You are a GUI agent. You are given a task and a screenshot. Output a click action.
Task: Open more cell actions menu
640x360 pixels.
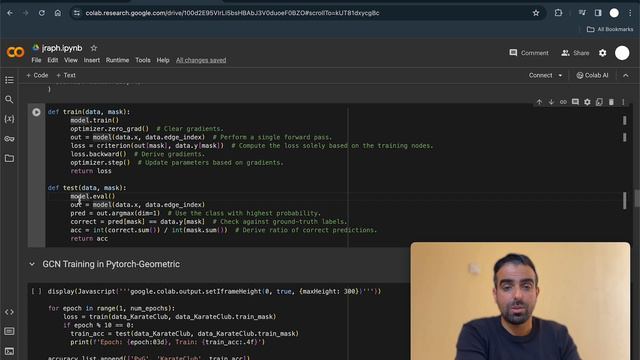coord(623,102)
